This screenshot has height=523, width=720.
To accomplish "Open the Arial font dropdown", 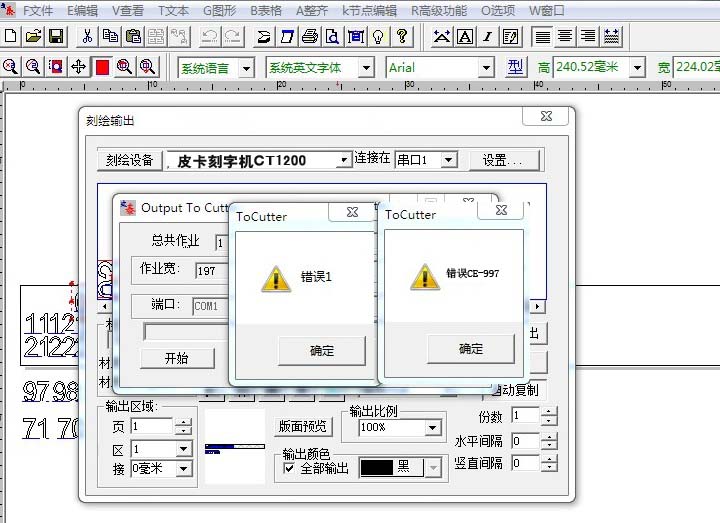I will 486,67.
